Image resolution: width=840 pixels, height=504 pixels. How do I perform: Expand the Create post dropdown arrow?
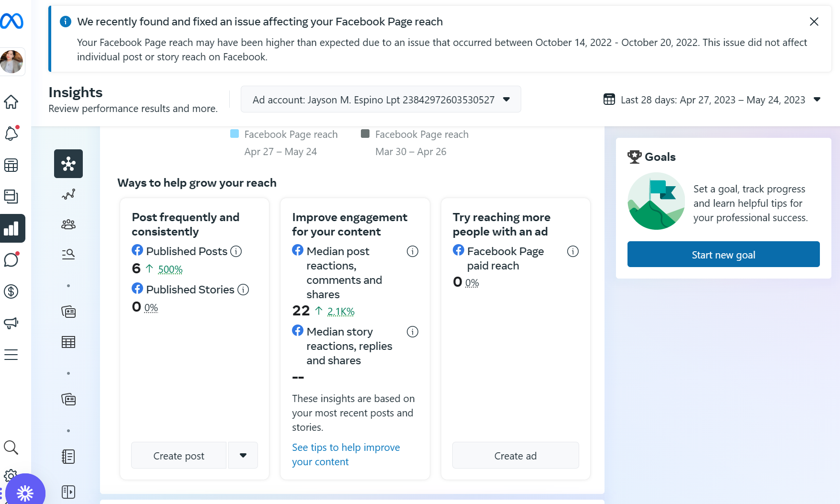tap(243, 455)
